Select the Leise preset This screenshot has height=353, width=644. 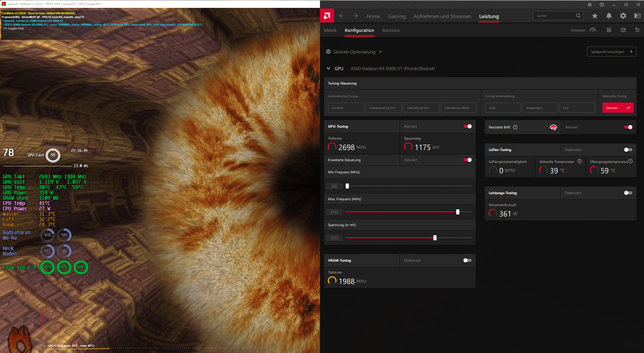tap(503, 108)
